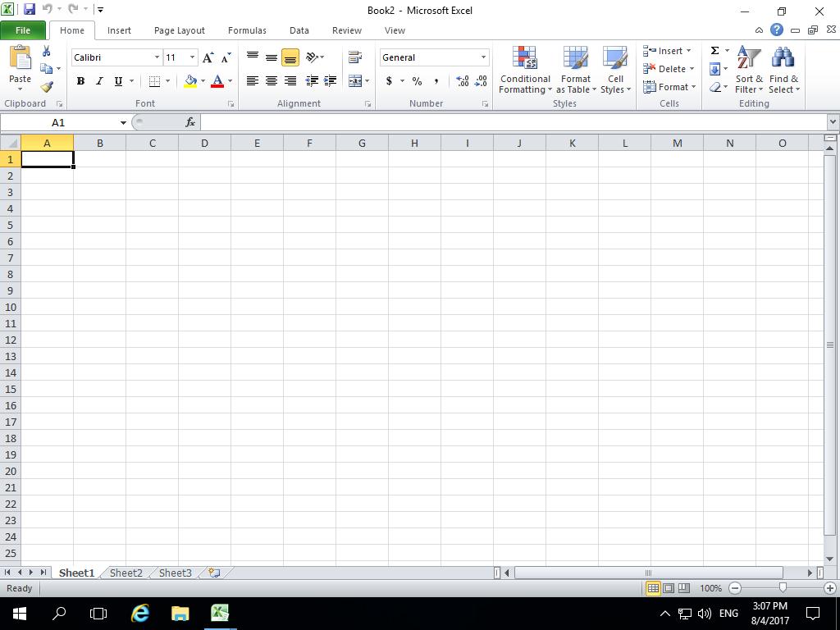Select the Format Painter brush
840x630 pixels.
[47, 86]
